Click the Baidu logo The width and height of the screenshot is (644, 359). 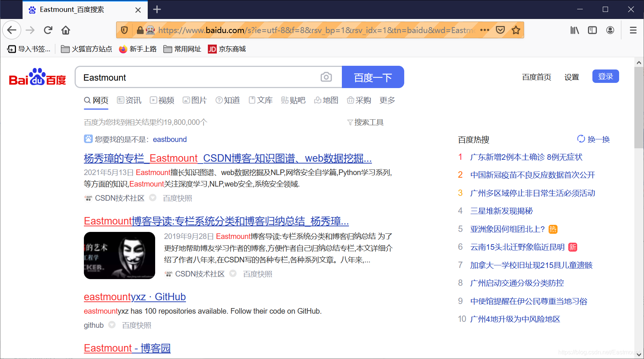pos(37,77)
